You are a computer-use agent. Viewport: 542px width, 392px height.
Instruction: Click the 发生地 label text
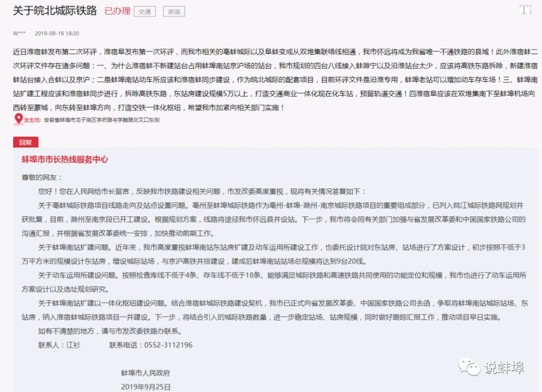click(32, 120)
